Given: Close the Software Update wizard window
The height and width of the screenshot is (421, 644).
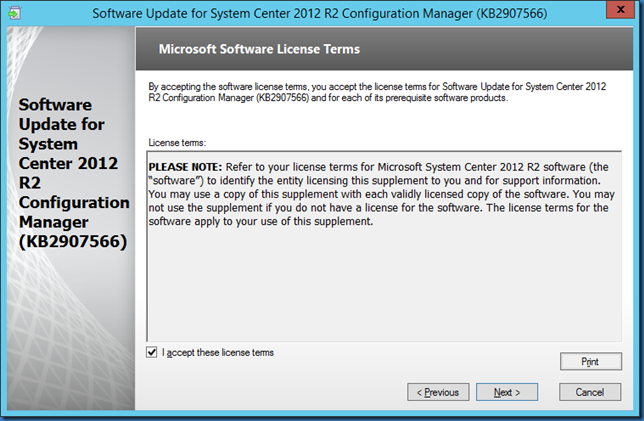Looking at the screenshot, I should point(619,14).
